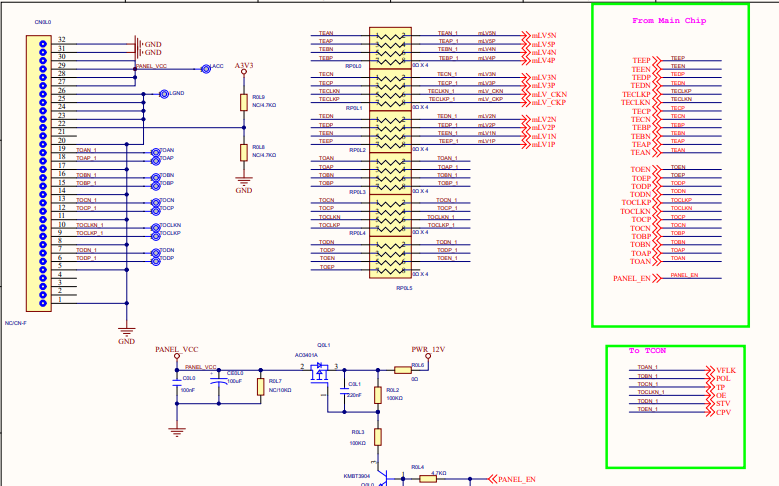Select connector pin number 20

(x=62, y=141)
